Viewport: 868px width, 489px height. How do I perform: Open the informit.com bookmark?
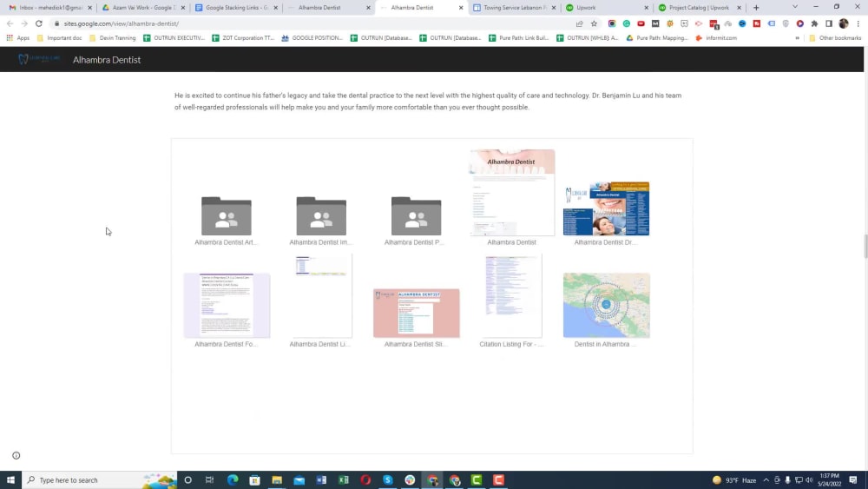coord(716,38)
